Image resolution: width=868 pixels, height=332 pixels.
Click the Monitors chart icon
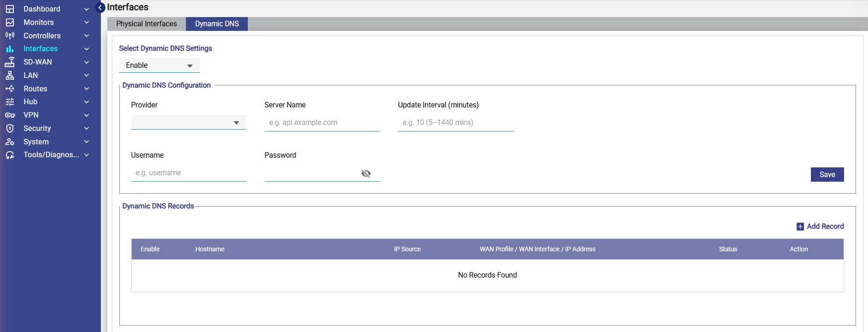10,22
